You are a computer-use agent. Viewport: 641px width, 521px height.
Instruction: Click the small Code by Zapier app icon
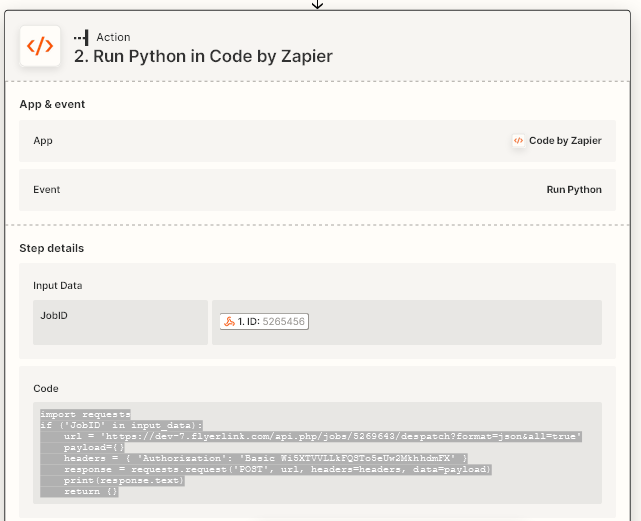click(x=518, y=141)
